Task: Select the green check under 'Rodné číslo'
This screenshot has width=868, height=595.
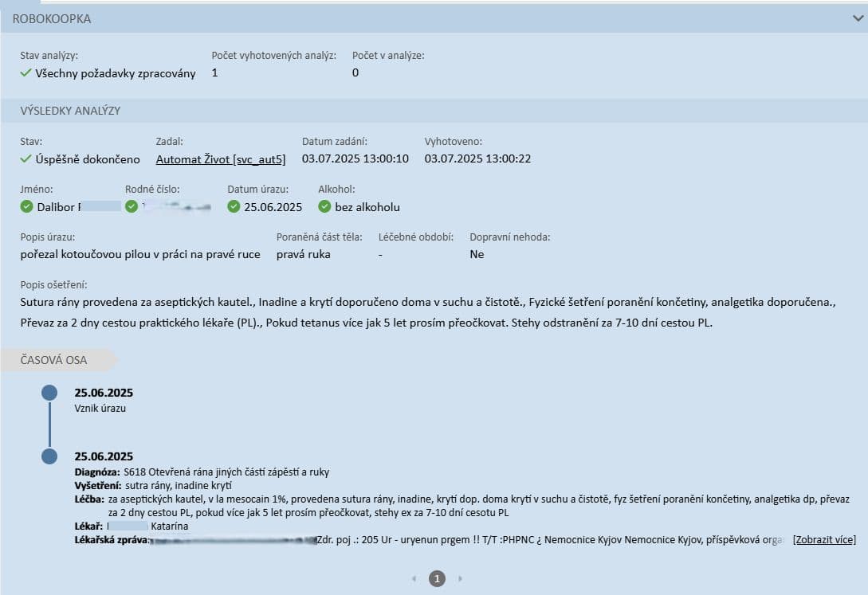Action: [x=132, y=207]
